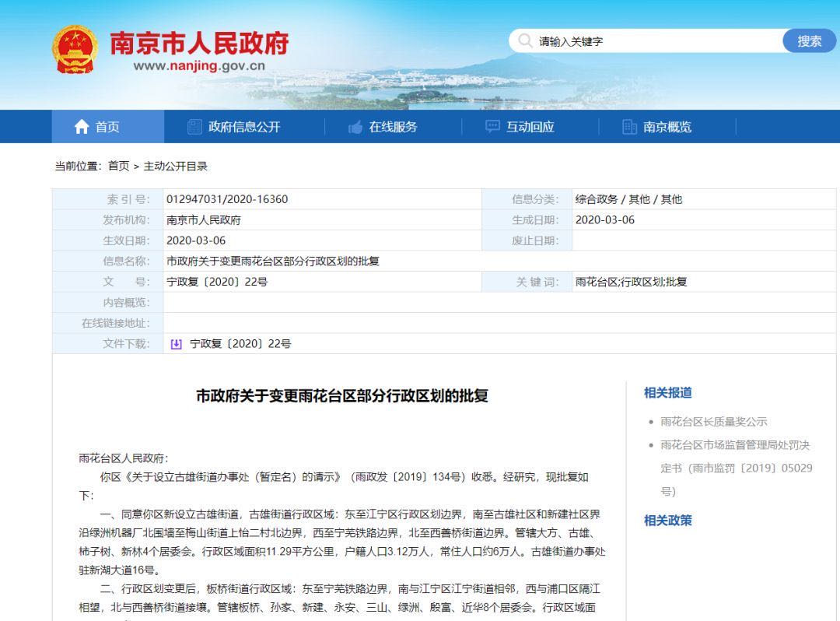Open related report 雨花台区长质量奖公示
This screenshot has height=621, width=840.
pos(713,422)
